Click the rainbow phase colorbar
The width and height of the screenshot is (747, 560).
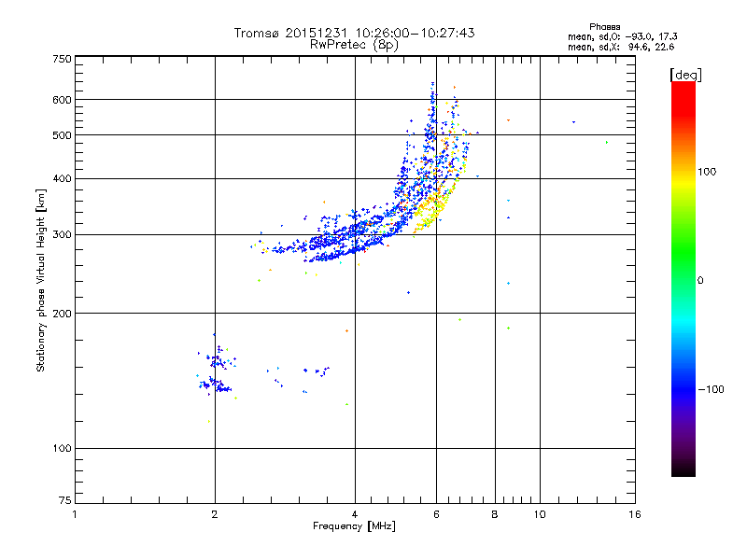pyautogui.click(x=684, y=279)
